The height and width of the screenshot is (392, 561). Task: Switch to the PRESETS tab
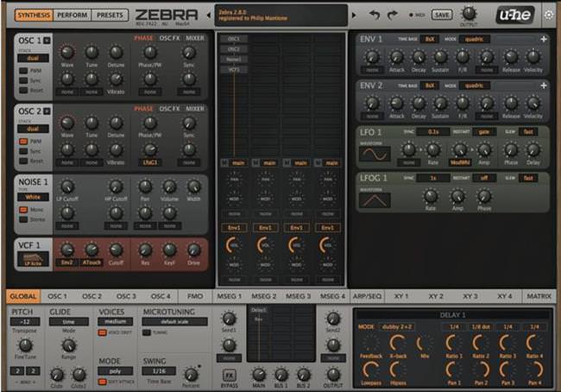[x=110, y=15]
